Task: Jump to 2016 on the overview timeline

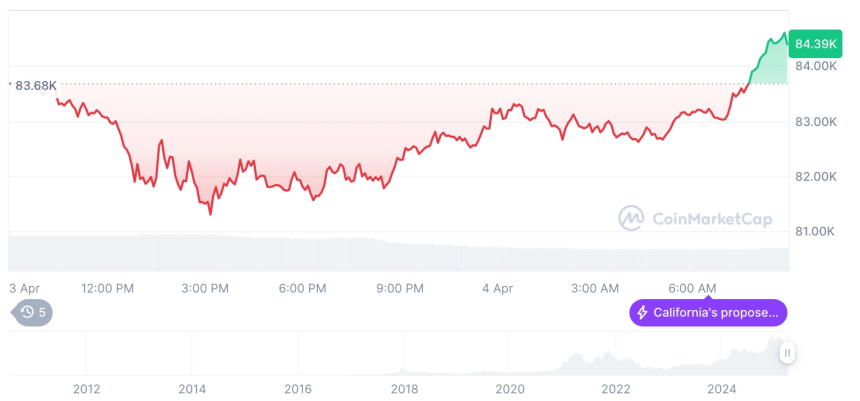Action: (297, 389)
